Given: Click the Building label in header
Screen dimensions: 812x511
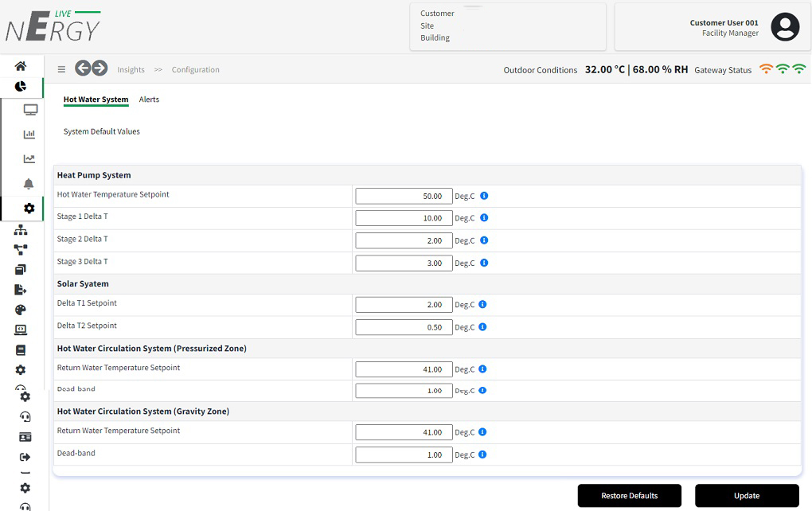Looking at the screenshot, I should click(x=435, y=37).
